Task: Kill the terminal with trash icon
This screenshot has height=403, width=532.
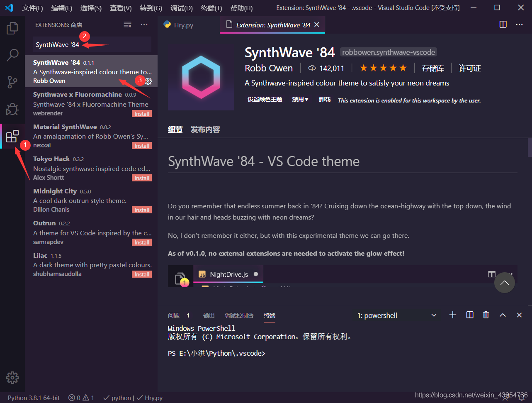Action: pyautogui.click(x=486, y=315)
